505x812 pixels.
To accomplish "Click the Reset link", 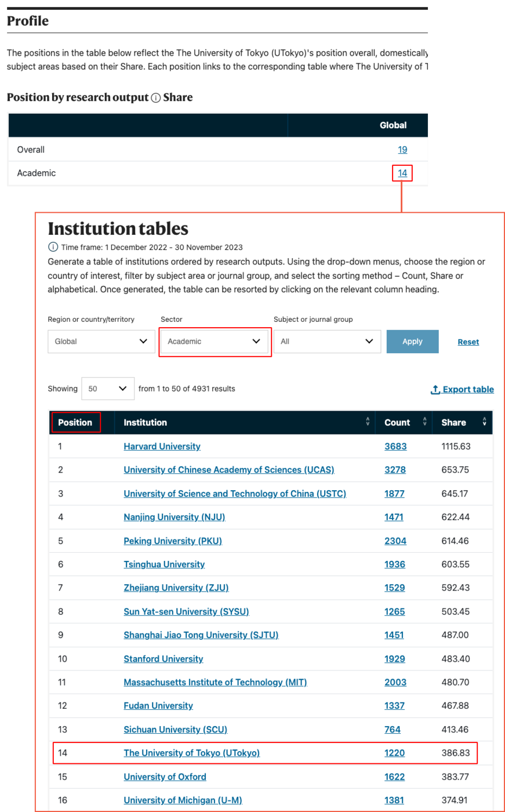I will tap(468, 342).
